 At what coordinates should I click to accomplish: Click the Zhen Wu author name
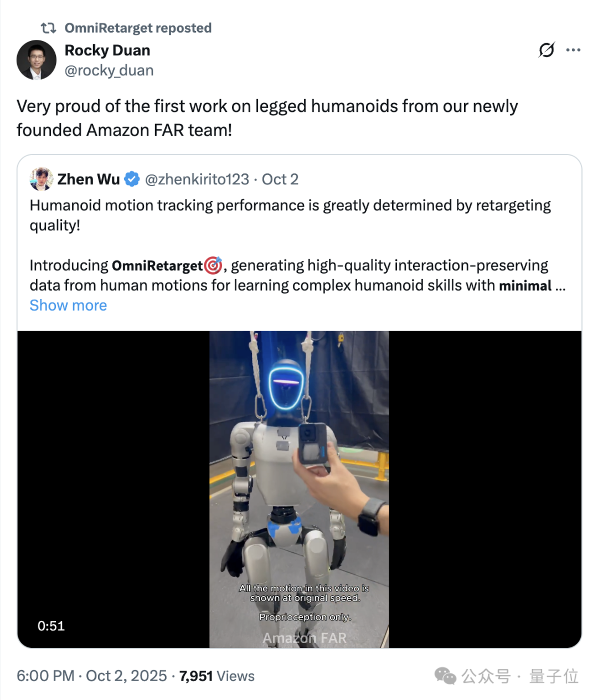coord(89,179)
